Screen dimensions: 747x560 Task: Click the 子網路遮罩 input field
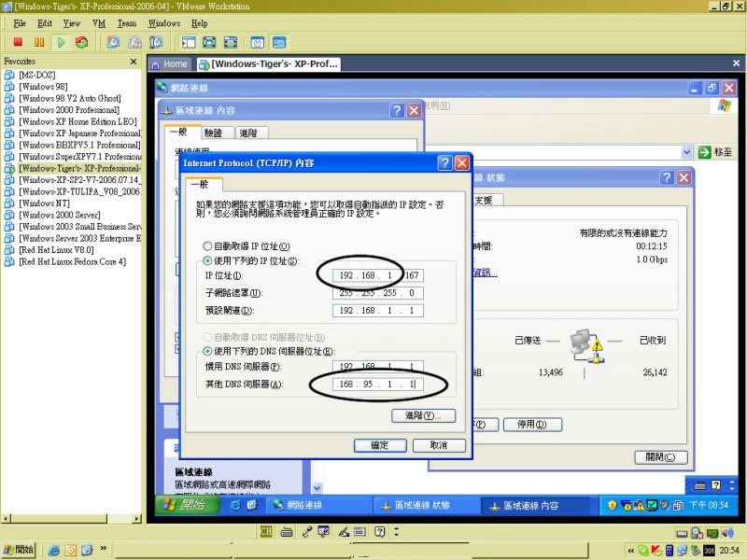(x=378, y=293)
